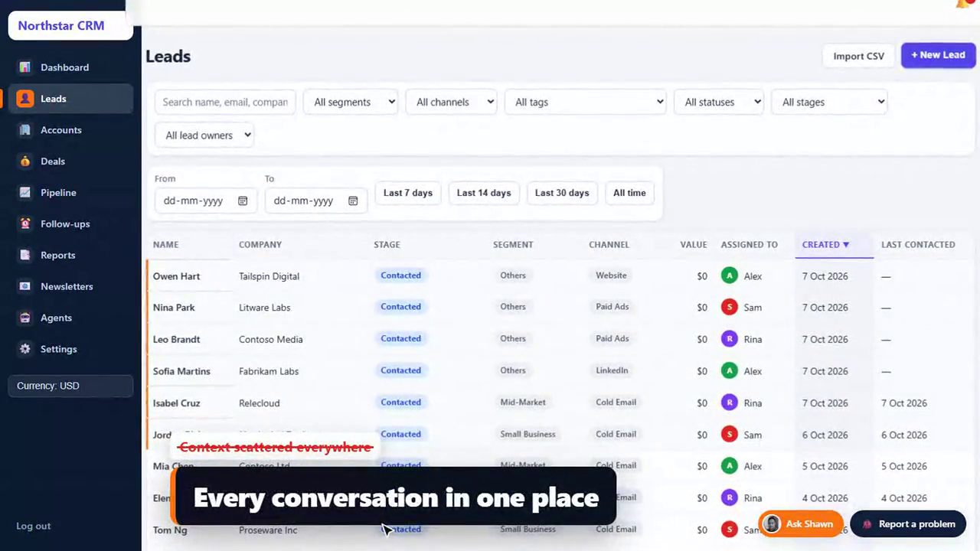Viewport: 980px width, 551px height.
Task: Expand the All segments dropdown
Action: [x=351, y=102]
